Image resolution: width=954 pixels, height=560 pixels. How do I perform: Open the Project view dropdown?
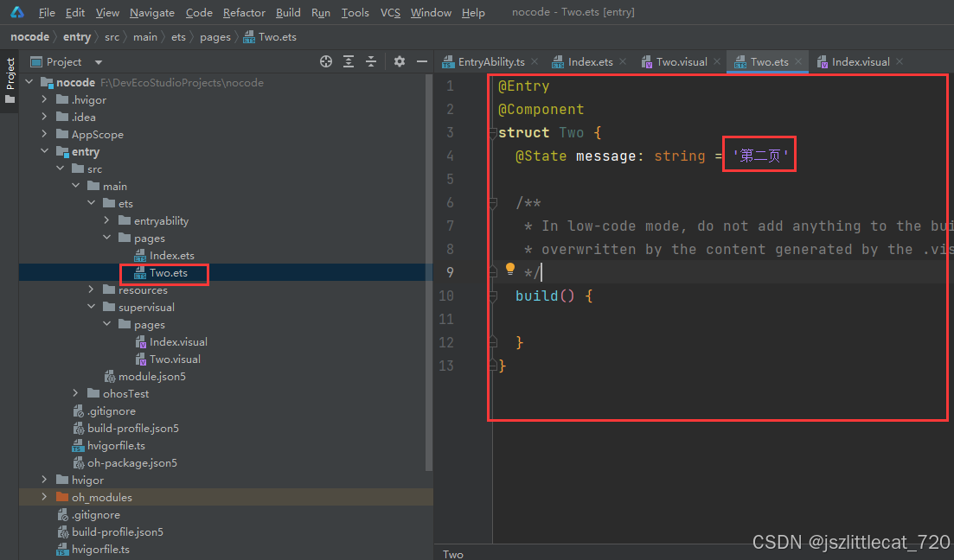[x=98, y=62]
